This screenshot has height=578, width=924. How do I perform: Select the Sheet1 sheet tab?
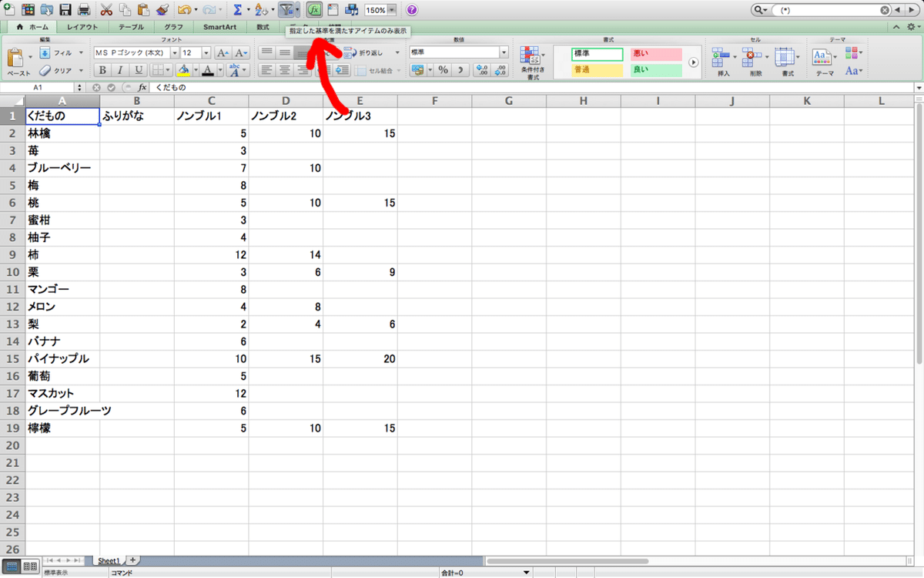tap(108, 560)
